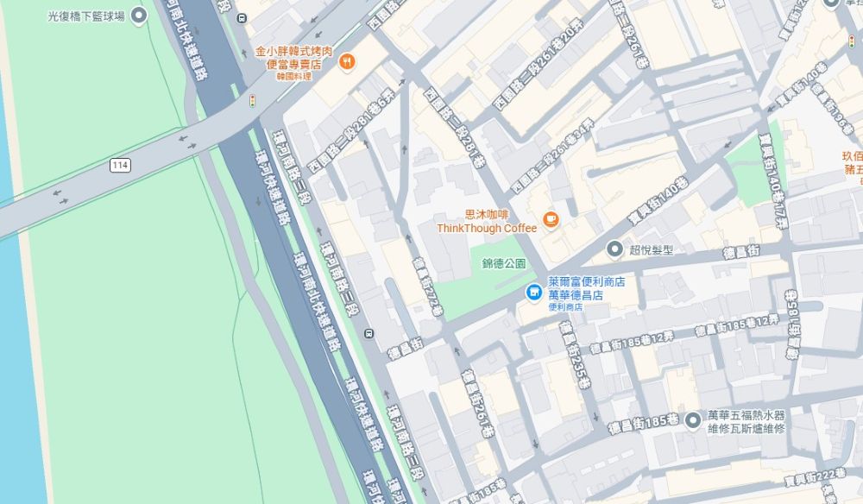Click the 萬華五福熱水器 gray pin icon
Viewport: 863px width, 504px height.
692,420
